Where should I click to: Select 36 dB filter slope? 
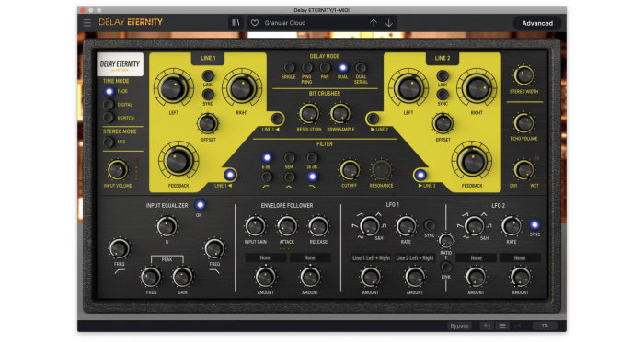pos(312,157)
